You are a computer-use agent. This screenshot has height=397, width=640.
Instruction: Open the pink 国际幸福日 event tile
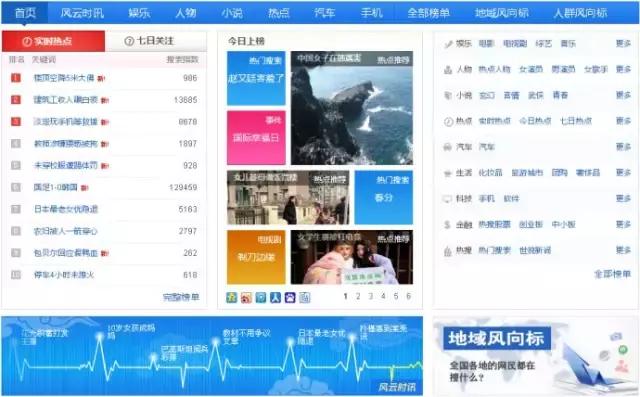point(256,138)
